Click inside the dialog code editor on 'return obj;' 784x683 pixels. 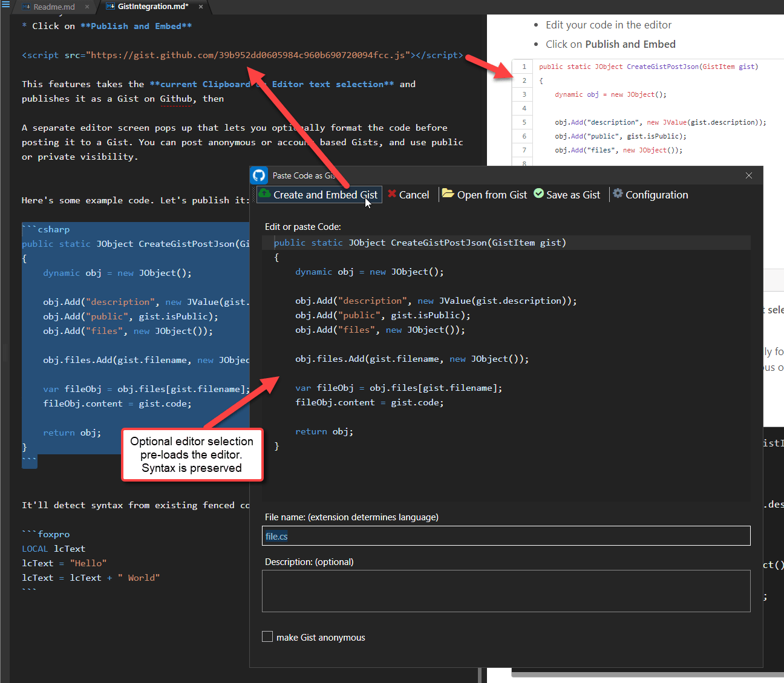click(x=324, y=431)
